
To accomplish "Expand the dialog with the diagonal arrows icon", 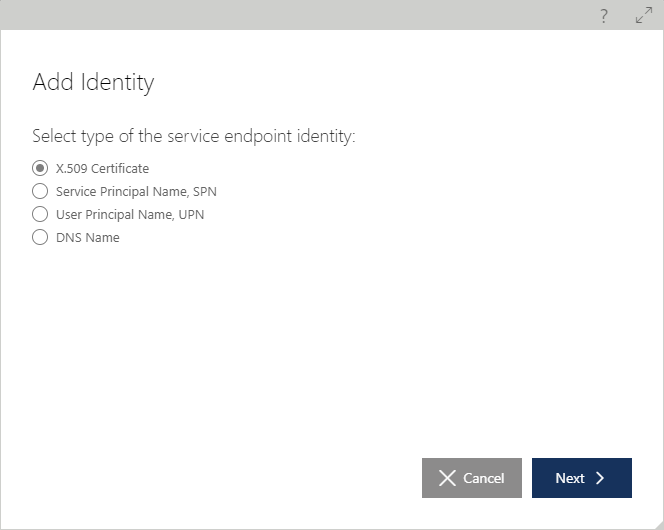I will tap(644, 15).
